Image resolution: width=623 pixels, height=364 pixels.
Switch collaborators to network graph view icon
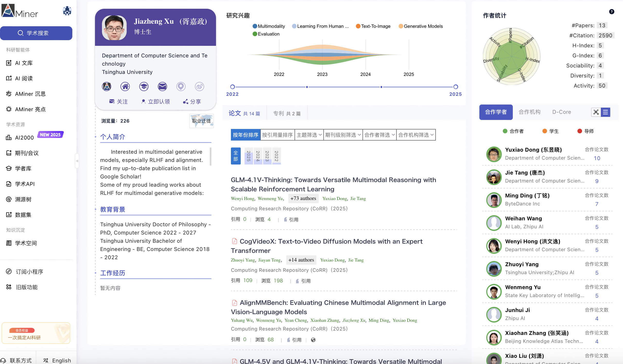[596, 112]
